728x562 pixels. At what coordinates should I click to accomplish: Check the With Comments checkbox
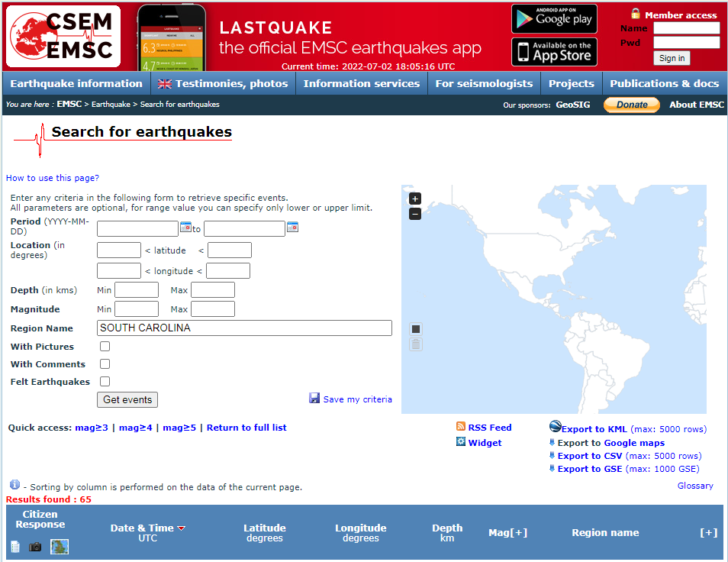click(105, 363)
